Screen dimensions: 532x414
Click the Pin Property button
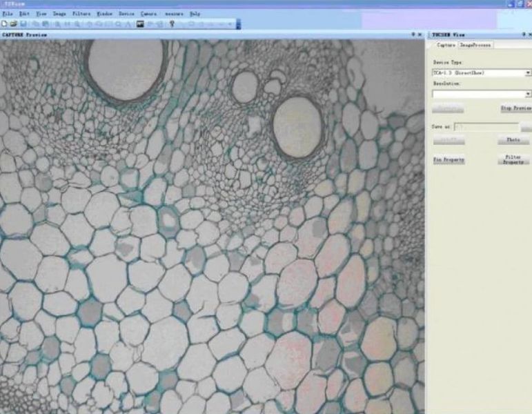click(x=449, y=159)
